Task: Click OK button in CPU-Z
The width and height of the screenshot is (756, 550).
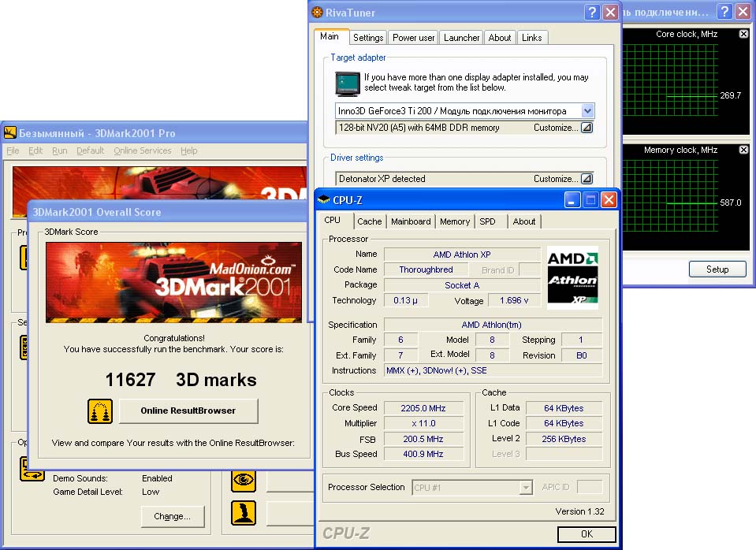Action: pyautogui.click(x=587, y=534)
